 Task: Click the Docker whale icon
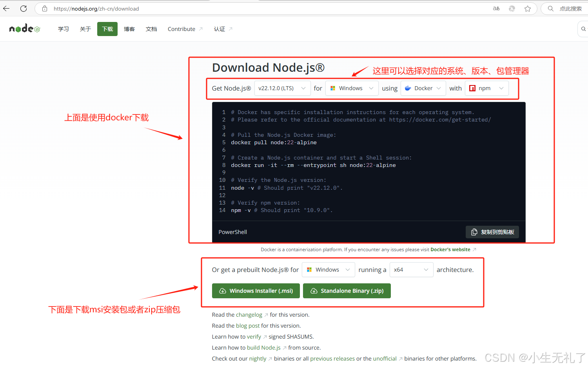point(408,88)
